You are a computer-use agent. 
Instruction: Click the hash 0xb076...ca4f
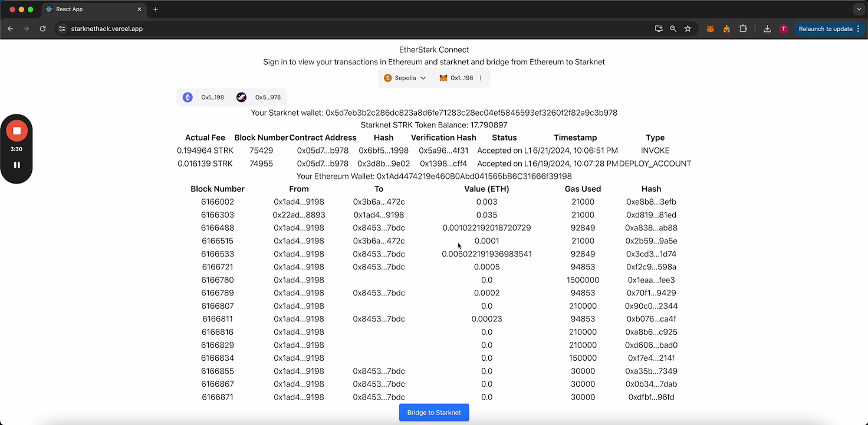[651, 319]
